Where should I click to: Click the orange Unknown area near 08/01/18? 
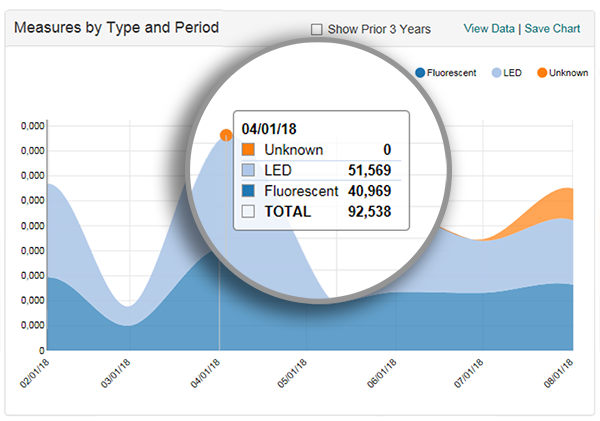(557, 205)
